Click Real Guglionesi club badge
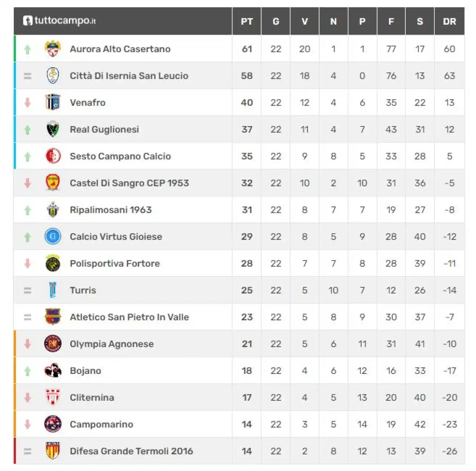The height and width of the screenshot is (471, 476). point(53,129)
